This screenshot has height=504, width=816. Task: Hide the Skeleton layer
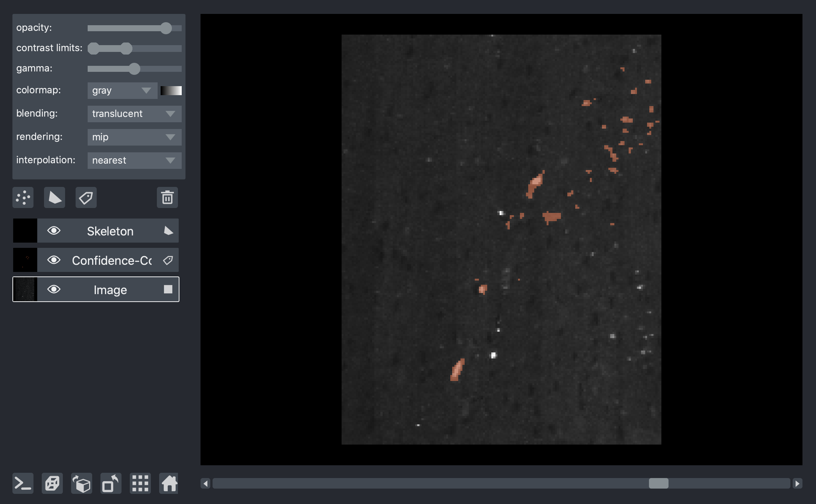[x=54, y=231]
